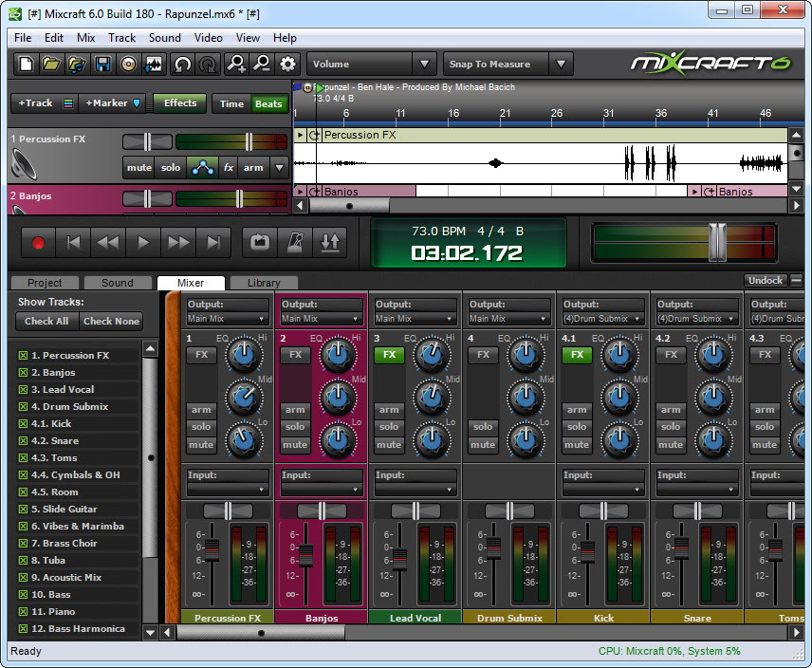Open the Sound menu
812x668 pixels.
coord(165,38)
